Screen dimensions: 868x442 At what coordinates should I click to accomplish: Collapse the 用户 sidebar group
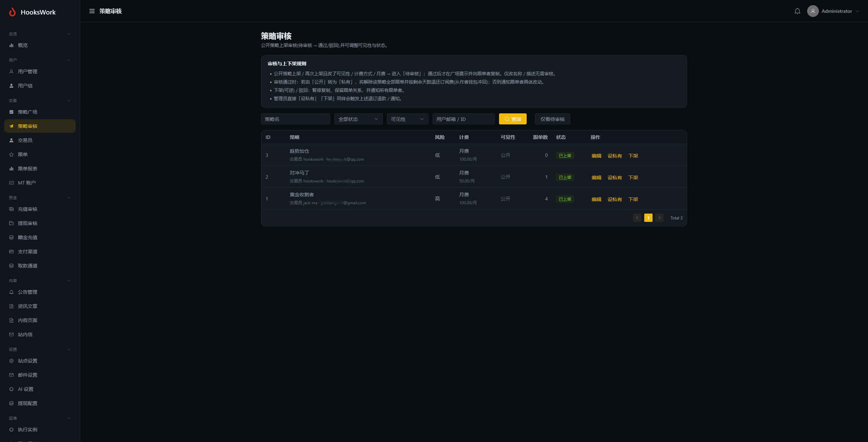coord(69,60)
